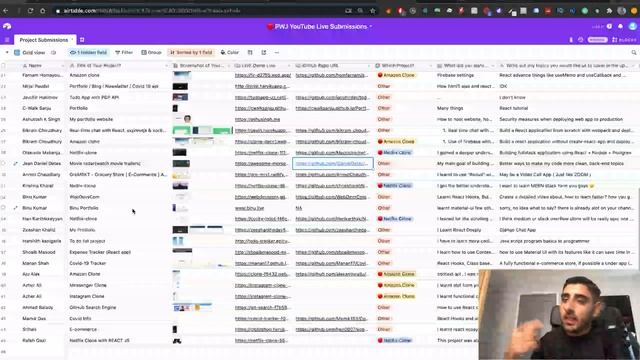Open the Live Demo Link column dropdown
640x360 pixels.
coord(289,65)
